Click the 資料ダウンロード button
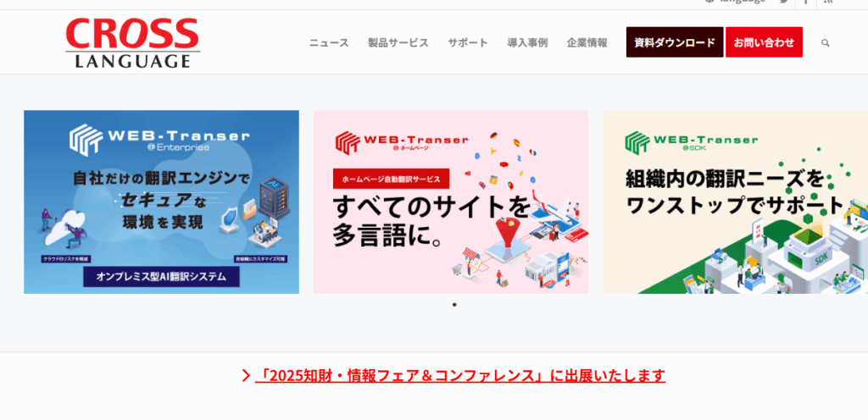 click(x=675, y=42)
